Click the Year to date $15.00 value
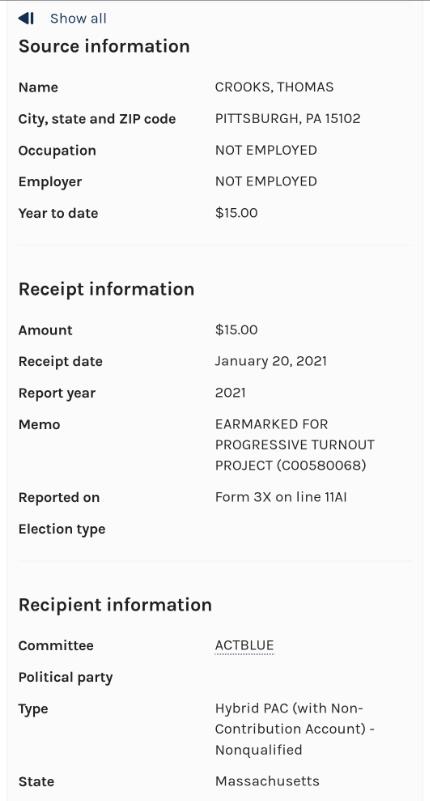 click(236, 213)
